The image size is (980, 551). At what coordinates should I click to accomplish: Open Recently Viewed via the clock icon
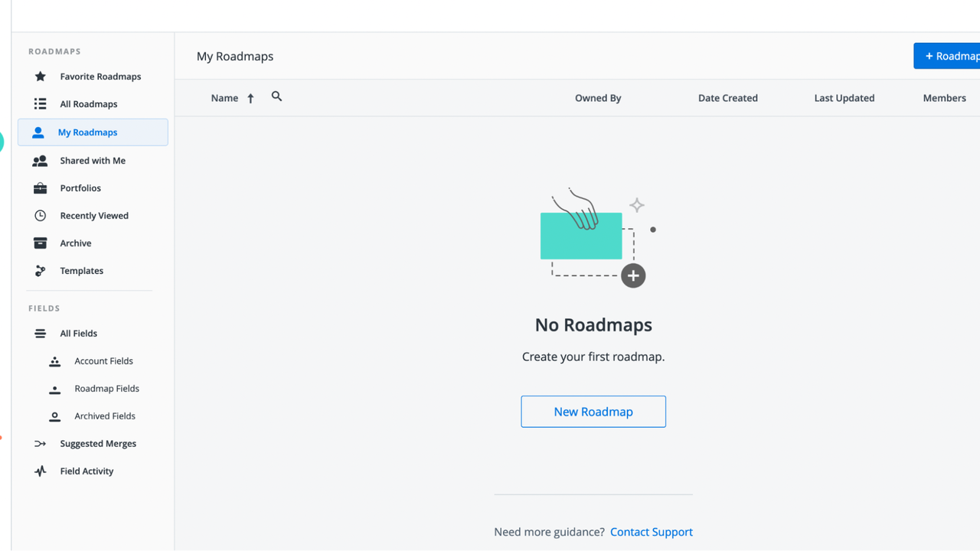coord(39,215)
